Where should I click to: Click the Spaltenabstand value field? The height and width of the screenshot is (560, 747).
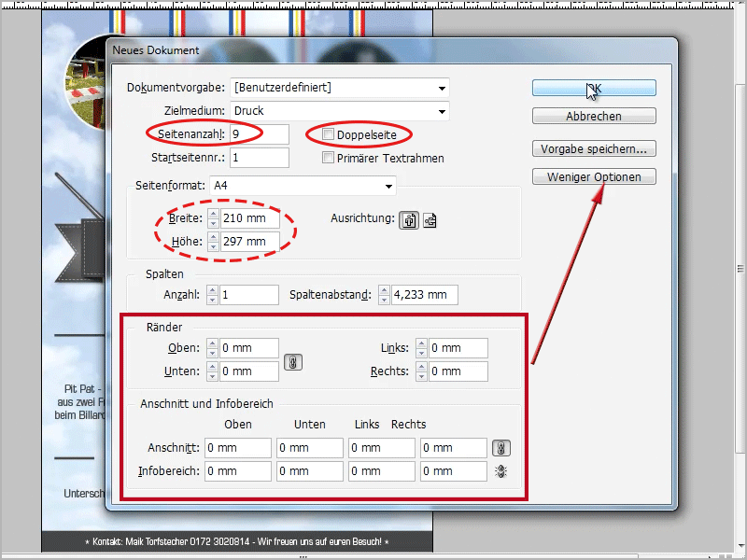[x=425, y=295]
